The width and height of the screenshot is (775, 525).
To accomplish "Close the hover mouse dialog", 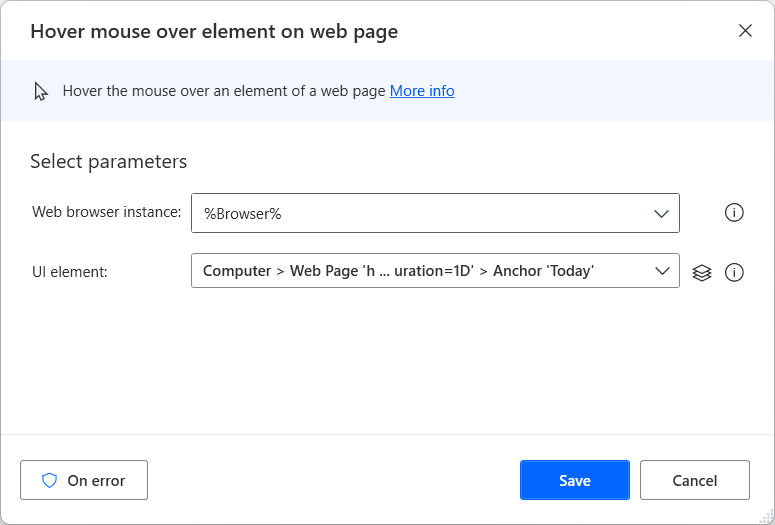I will point(745,31).
